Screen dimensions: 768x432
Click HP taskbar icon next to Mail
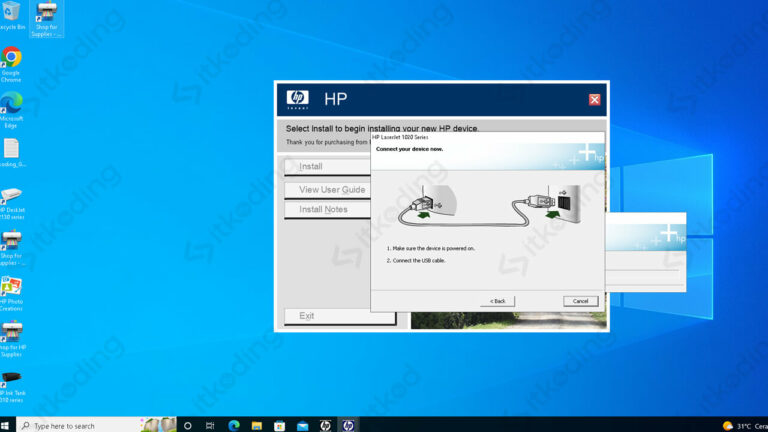coord(325,426)
